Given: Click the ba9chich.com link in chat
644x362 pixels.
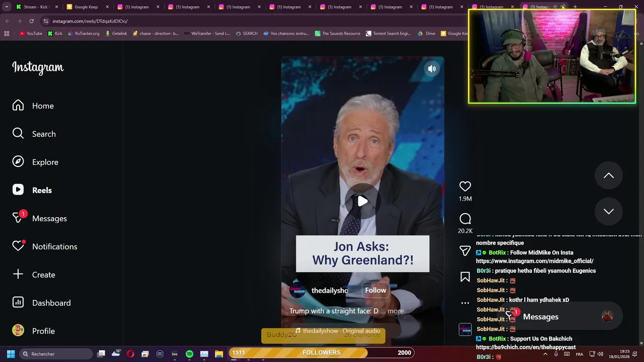Looking at the screenshot, I should 526,347.
